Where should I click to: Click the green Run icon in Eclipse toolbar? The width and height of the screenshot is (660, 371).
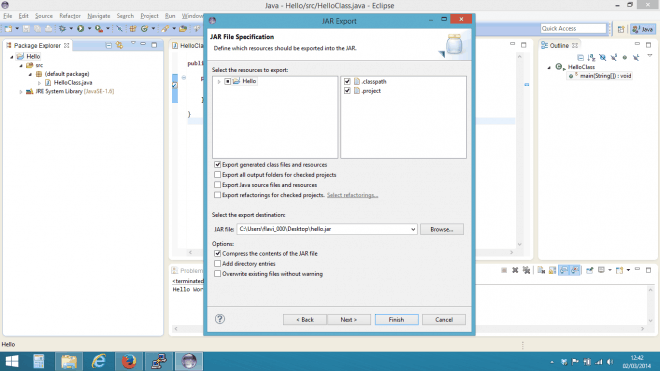coord(80,29)
